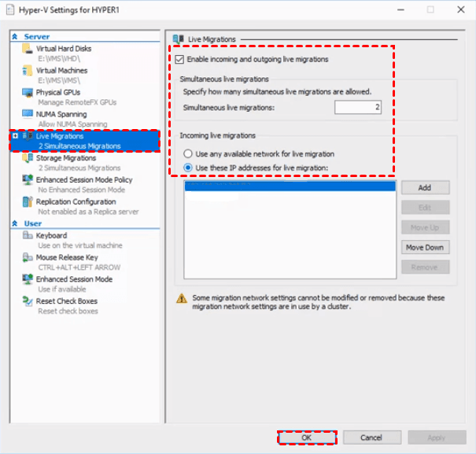Click 'Allow NUMA Spanning' text
This screenshot has height=454, width=476.
pos(72,124)
